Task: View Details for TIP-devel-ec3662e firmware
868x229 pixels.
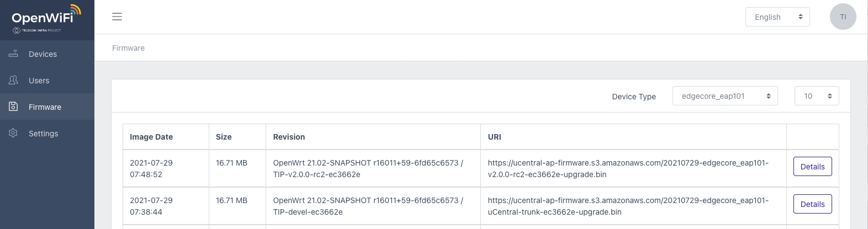Action: click(812, 204)
